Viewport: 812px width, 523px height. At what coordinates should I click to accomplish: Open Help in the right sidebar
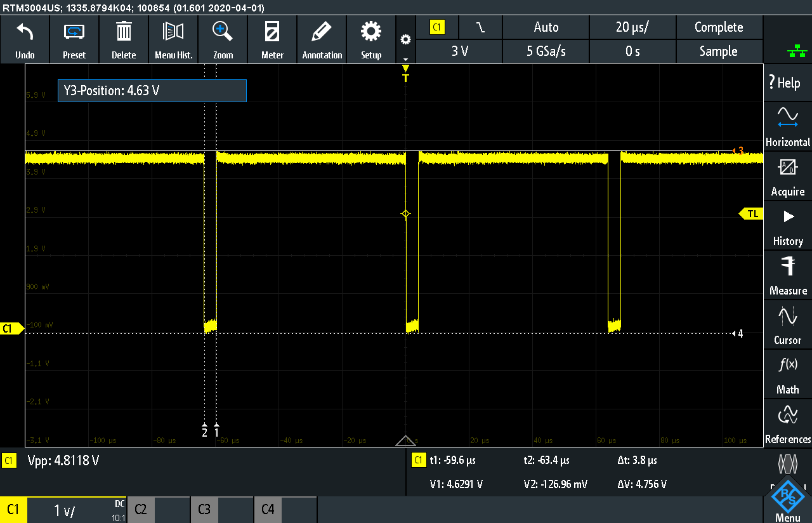tap(787, 82)
